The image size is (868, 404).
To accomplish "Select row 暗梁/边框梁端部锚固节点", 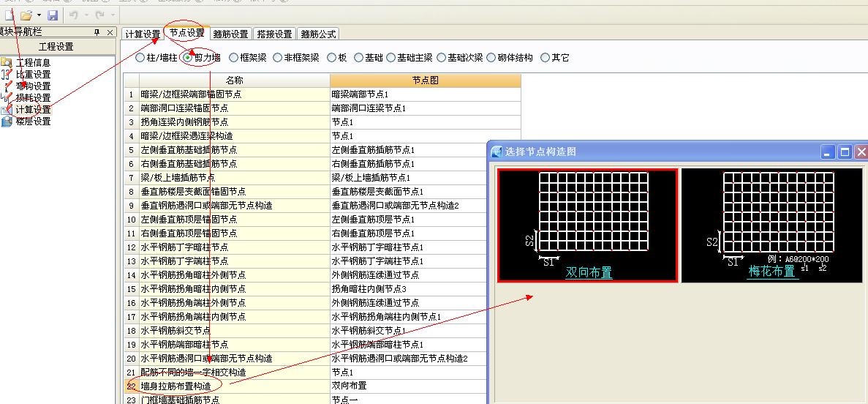I will (235, 94).
